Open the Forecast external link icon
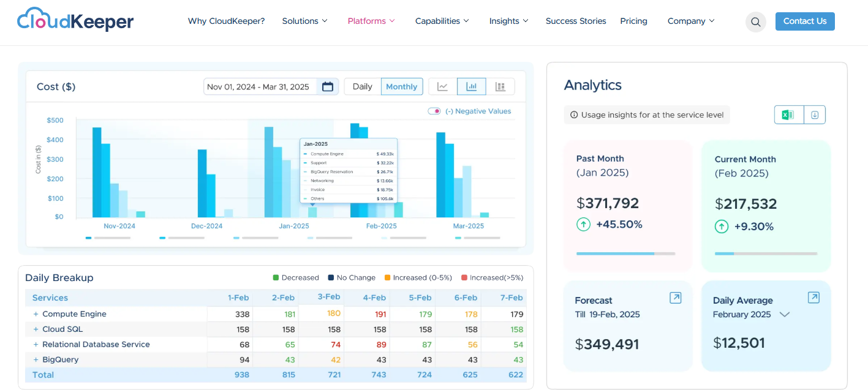Viewport: 868px width, 390px height. pos(675,298)
